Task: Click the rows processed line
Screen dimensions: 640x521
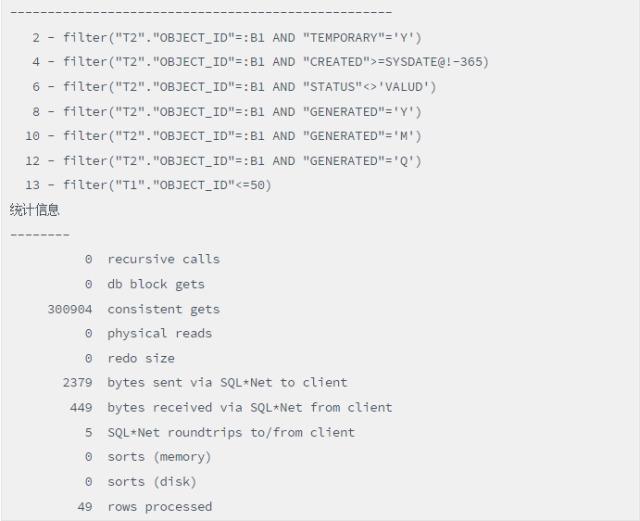Action: tap(159, 506)
